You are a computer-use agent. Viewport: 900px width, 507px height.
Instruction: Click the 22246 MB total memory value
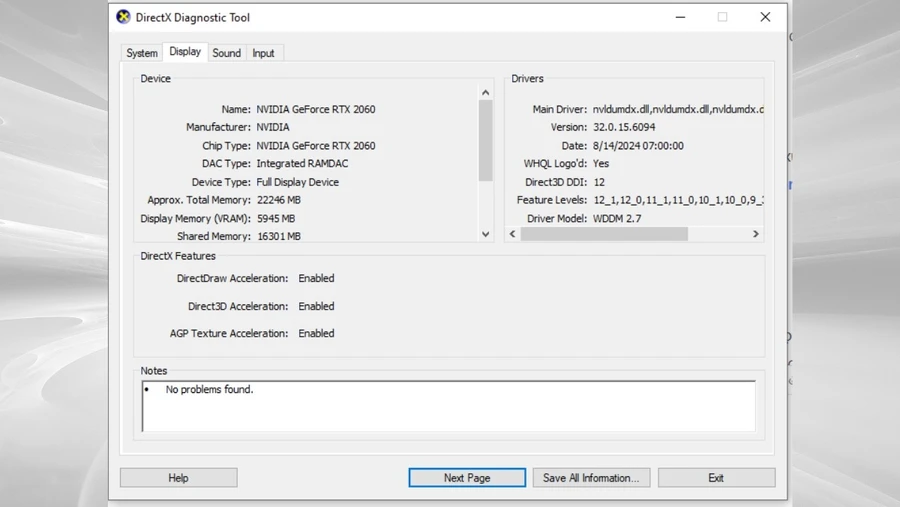pos(278,200)
